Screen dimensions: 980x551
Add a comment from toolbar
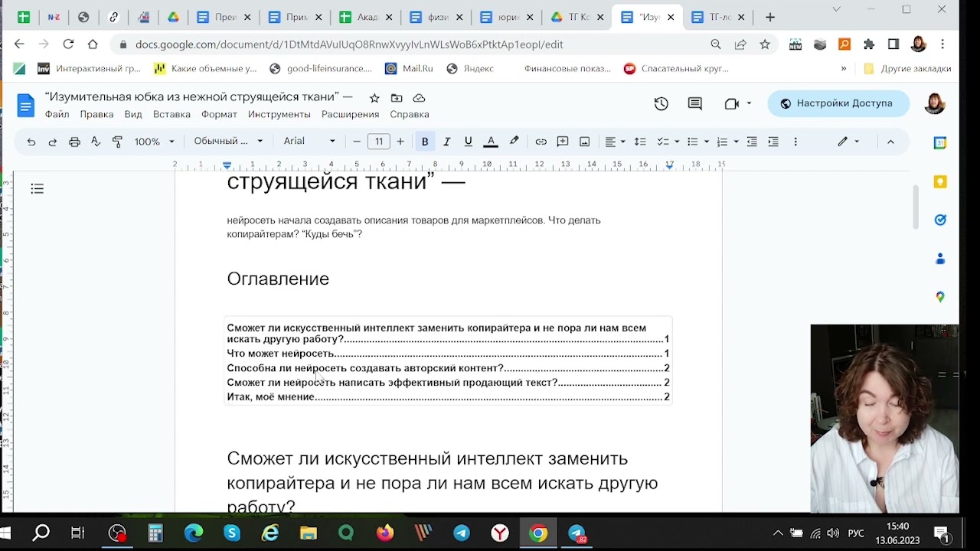click(563, 142)
